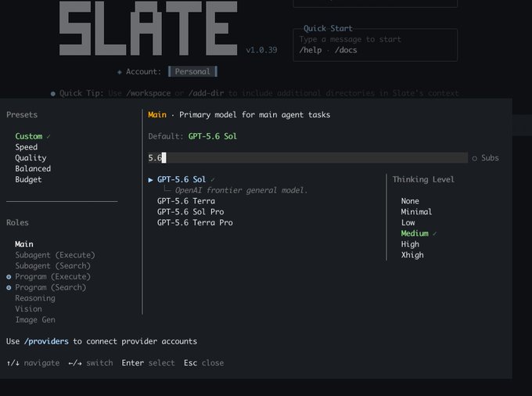Select the Program (Search) role

click(x=51, y=287)
